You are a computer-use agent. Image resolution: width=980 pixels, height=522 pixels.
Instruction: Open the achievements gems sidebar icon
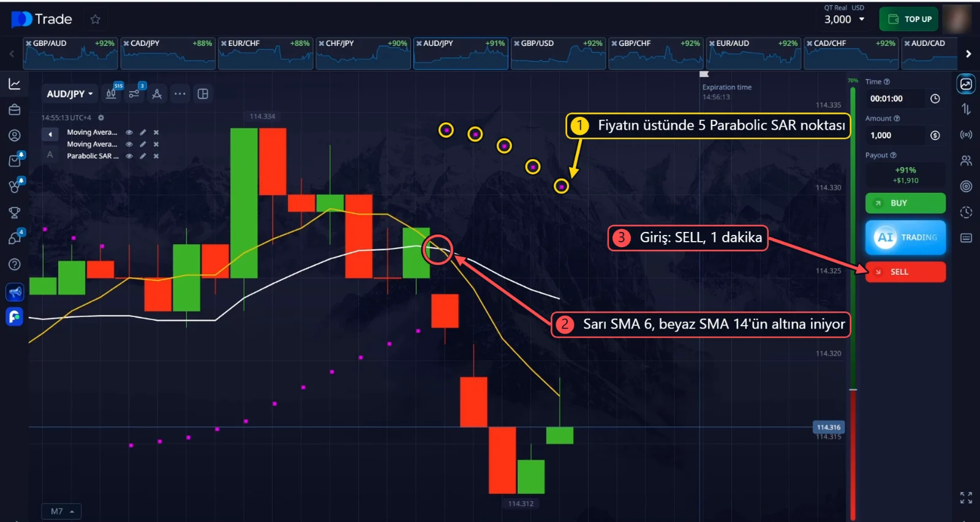[x=15, y=185]
